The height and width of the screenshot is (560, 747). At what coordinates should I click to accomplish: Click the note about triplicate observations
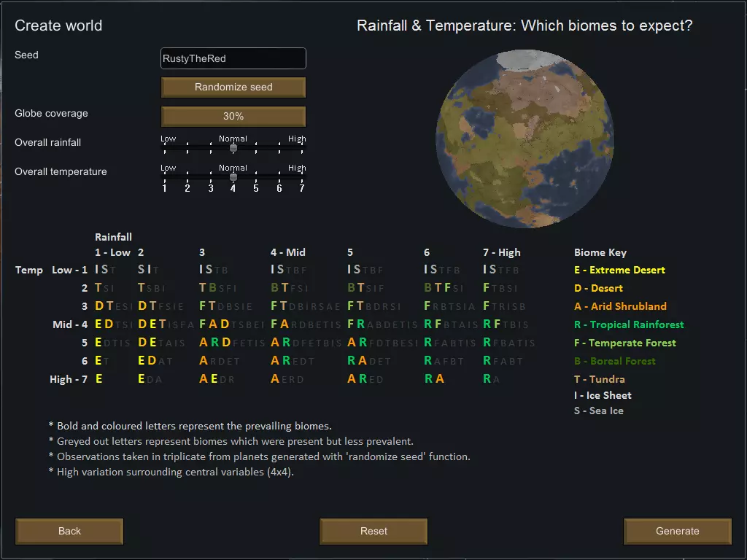[259, 456]
